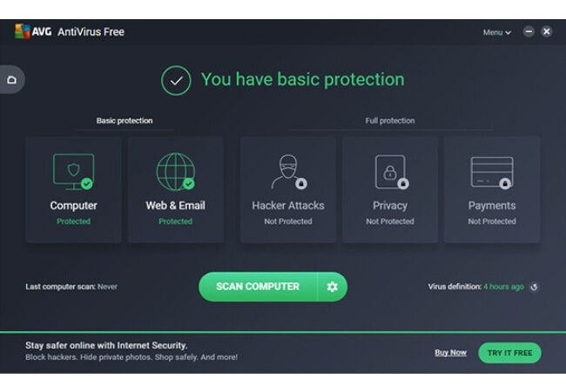Click 'Last computer scan: Never' text
566x392 pixels.
point(71,287)
